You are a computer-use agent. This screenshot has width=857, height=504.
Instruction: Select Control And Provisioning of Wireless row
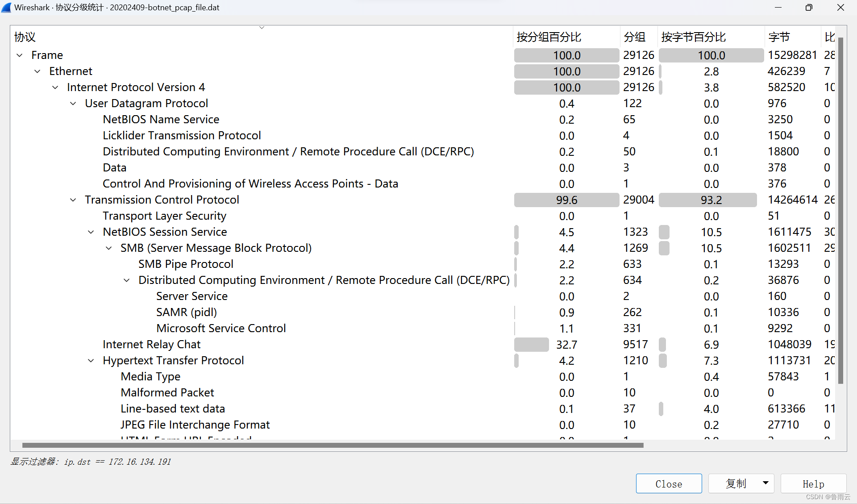[x=423, y=184]
